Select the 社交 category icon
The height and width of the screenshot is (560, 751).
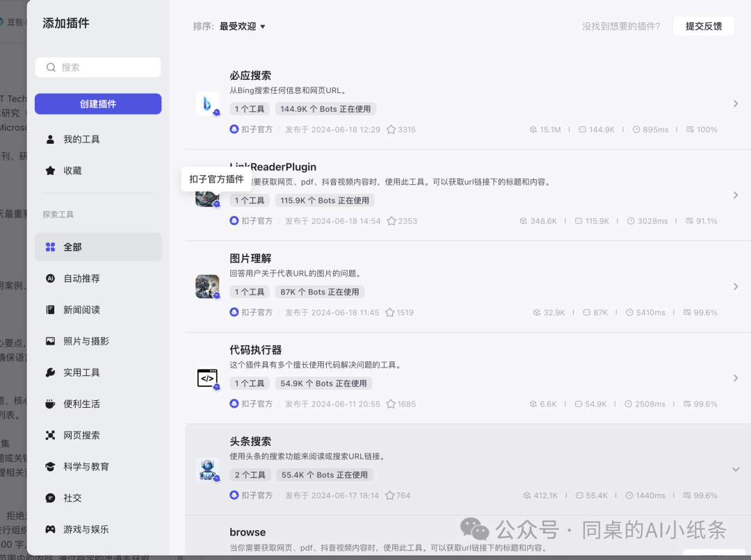(x=49, y=497)
